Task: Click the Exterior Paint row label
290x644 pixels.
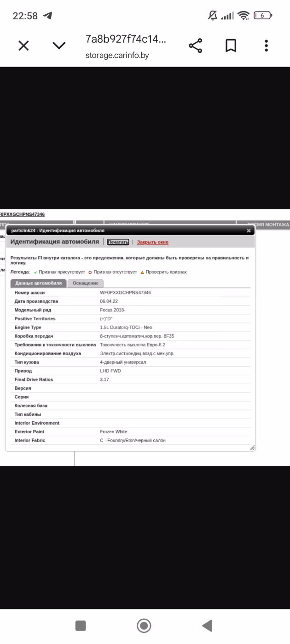Action: point(29,431)
